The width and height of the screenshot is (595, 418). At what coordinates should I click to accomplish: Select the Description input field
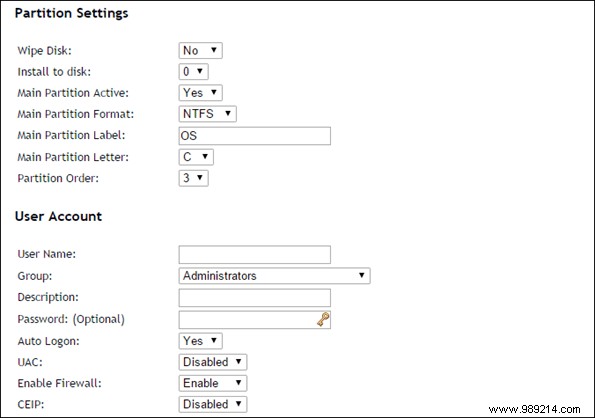coord(255,298)
